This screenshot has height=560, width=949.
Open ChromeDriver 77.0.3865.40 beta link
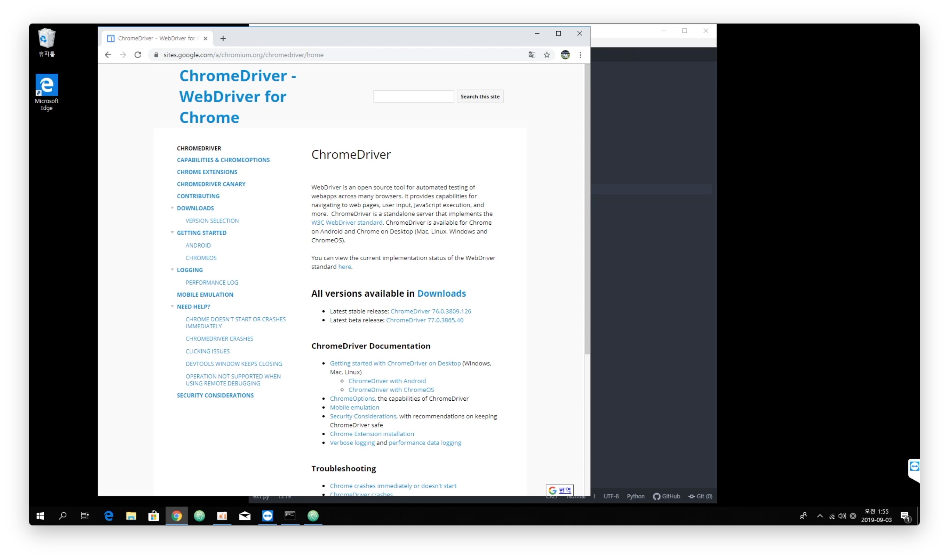tap(424, 320)
